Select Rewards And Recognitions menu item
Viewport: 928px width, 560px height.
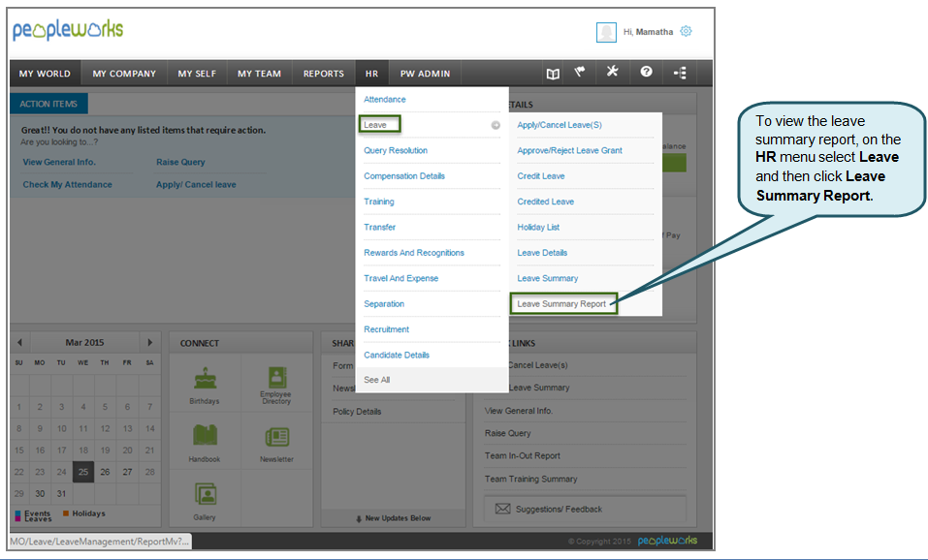point(414,253)
